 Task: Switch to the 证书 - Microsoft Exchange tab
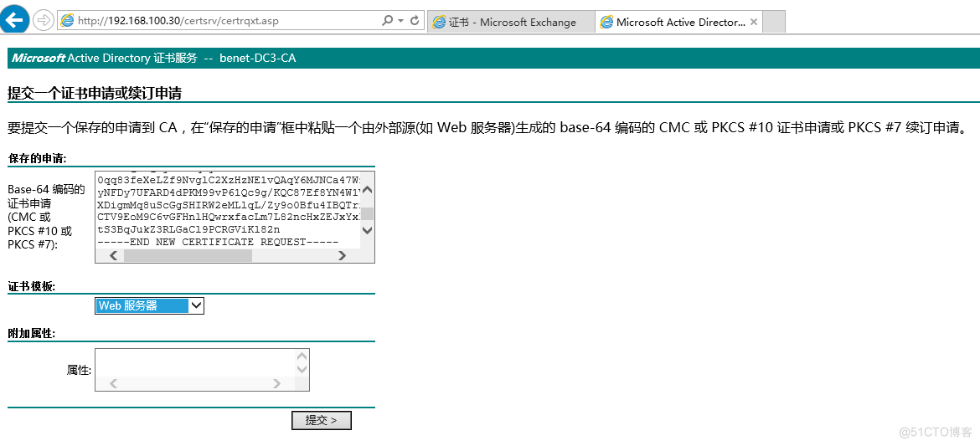point(511,22)
